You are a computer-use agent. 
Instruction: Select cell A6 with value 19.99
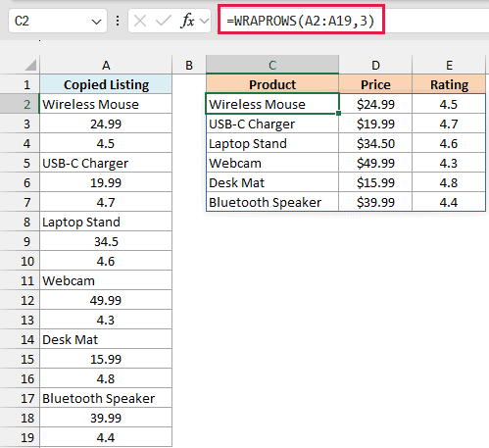coord(106,182)
